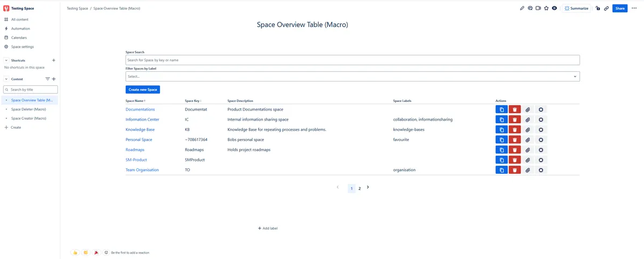This screenshot has height=259, width=644.
Task: Copy page link with chain icon
Action: 606,8
